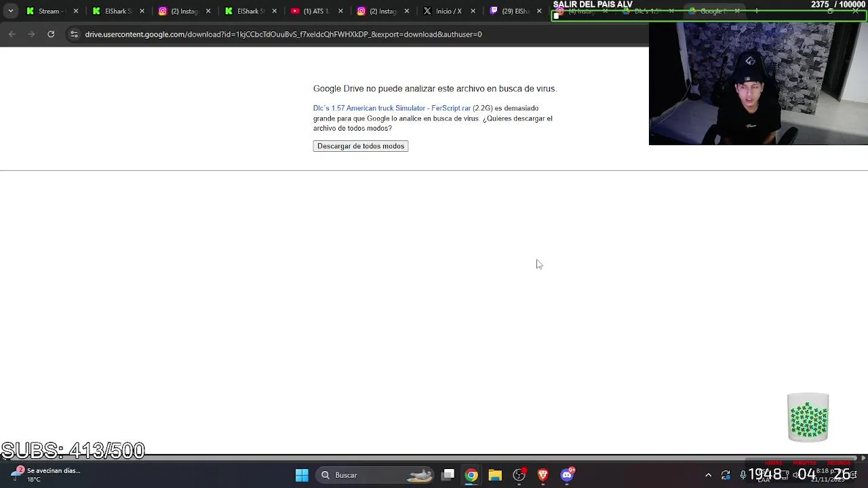Open File Explorer from the taskbar

495,475
